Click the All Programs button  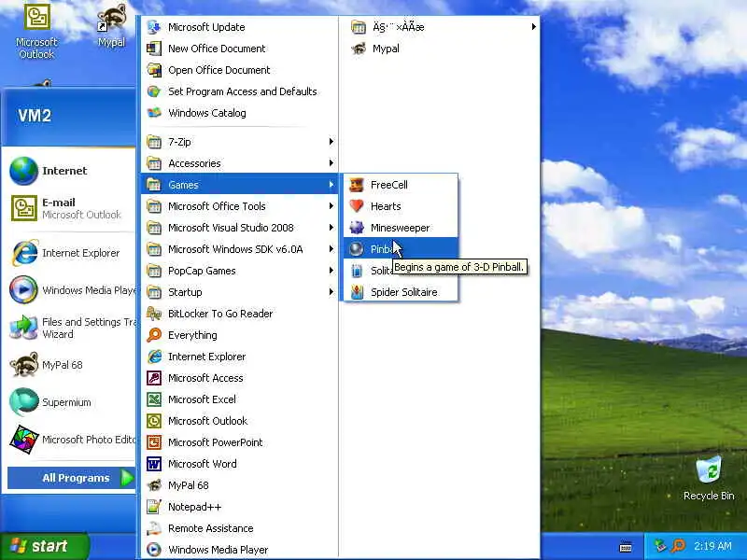click(x=72, y=478)
